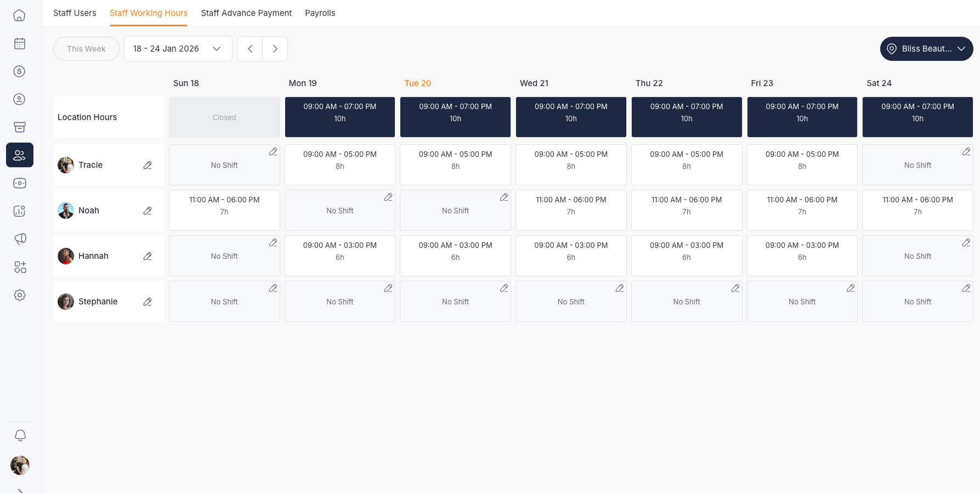Open the megaphone marketing icon
980x493 pixels.
click(20, 239)
